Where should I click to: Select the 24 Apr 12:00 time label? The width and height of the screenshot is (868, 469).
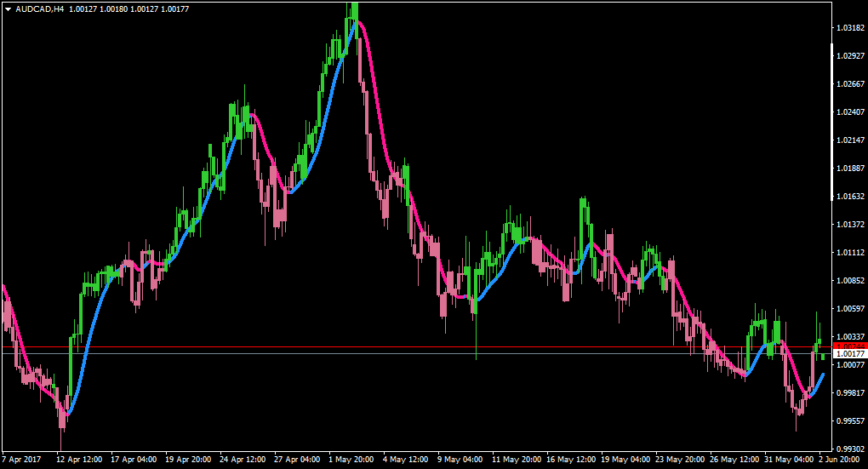tap(243, 460)
